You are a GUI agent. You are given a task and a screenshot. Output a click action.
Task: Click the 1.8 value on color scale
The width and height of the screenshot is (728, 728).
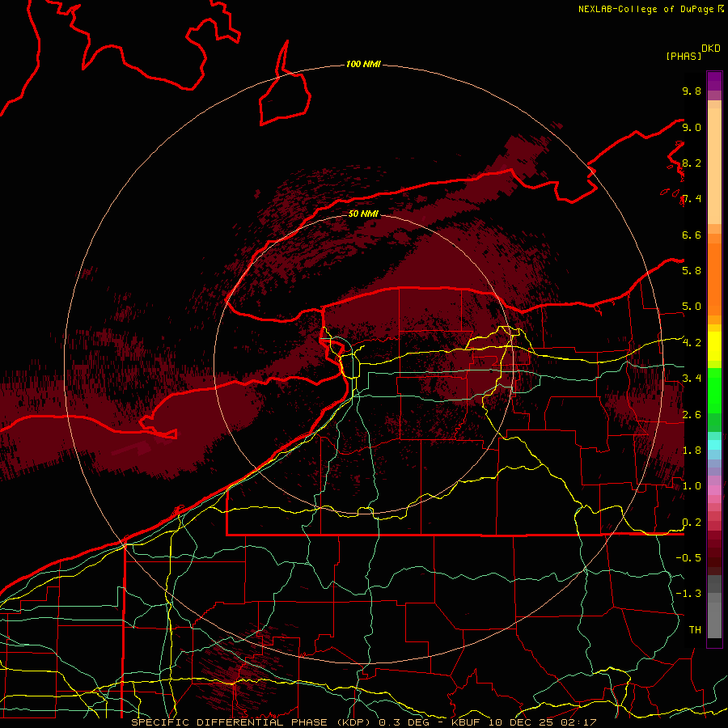point(692,451)
